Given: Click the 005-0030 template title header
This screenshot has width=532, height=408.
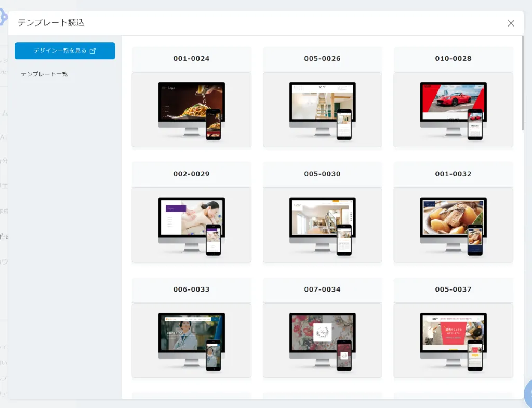Looking at the screenshot, I should (323, 174).
